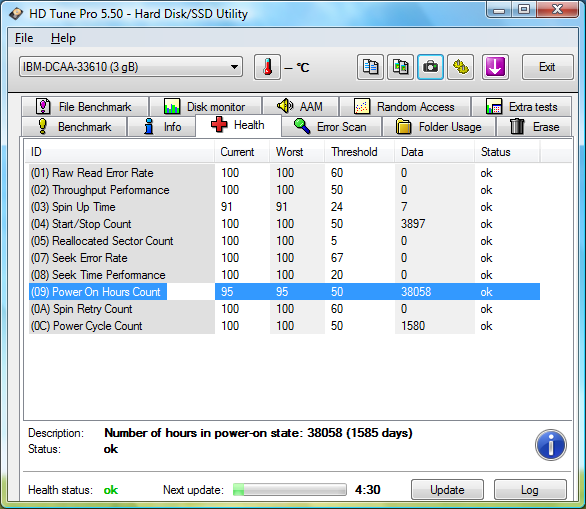Click the Threshold column header
This screenshot has width=586, height=509.
pos(360,152)
